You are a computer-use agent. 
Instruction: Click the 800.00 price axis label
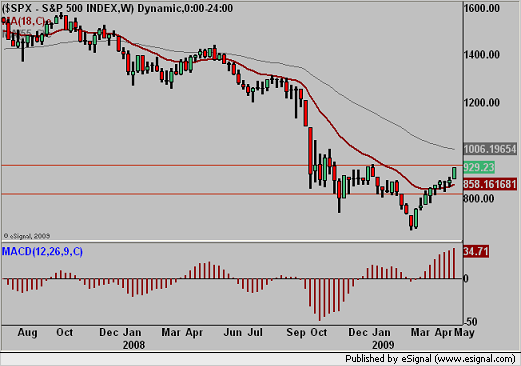pos(479,199)
